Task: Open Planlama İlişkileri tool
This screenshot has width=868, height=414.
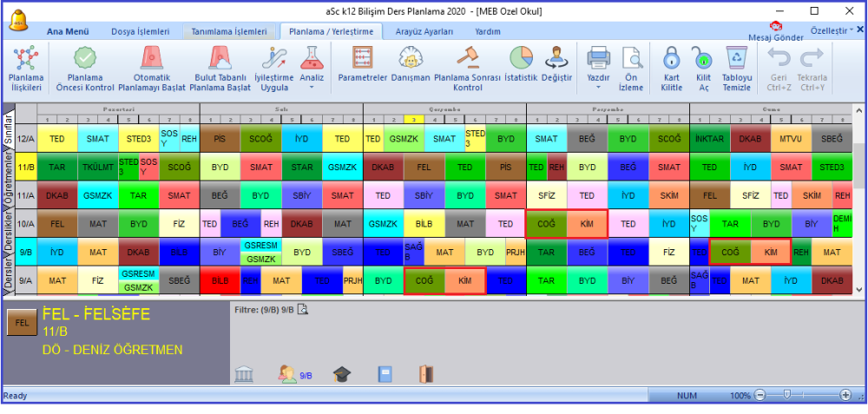Action: click(26, 69)
